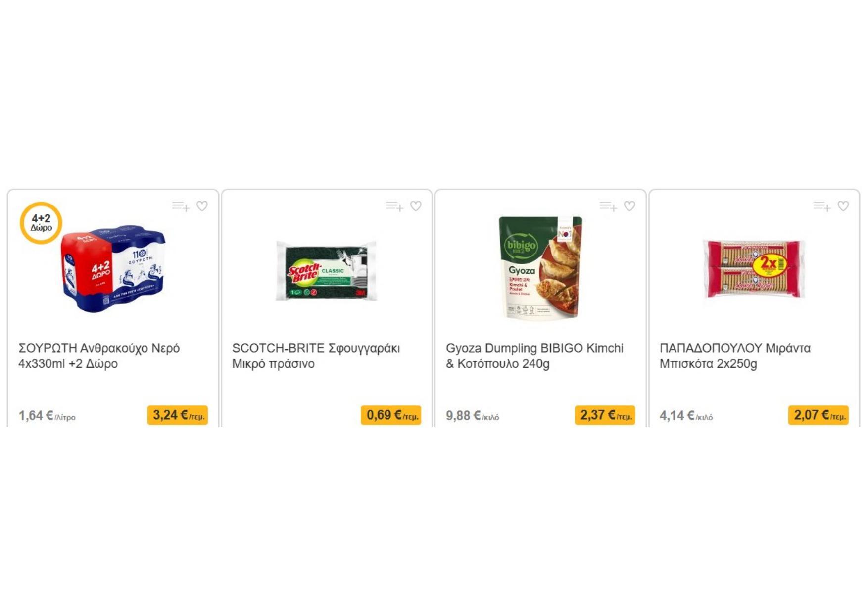The height and width of the screenshot is (614, 868).
Task: Favorite the SCOTCH-BRITE sponge with heart icon
Action: (416, 206)
